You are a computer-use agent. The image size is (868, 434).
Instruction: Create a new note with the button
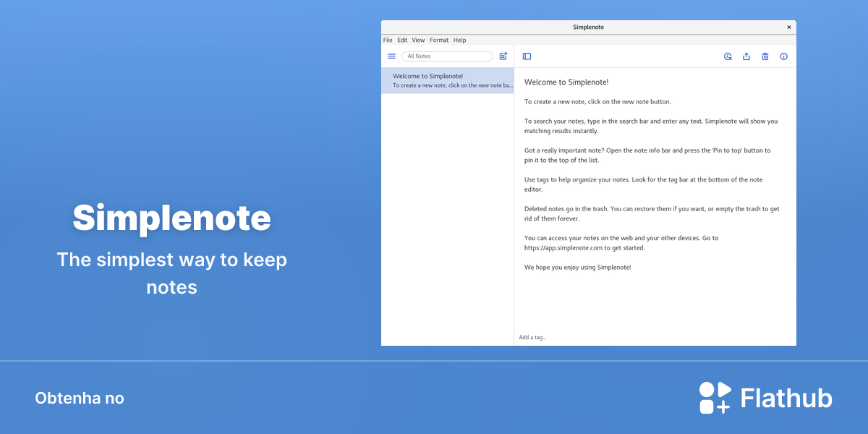pos(503,56)
